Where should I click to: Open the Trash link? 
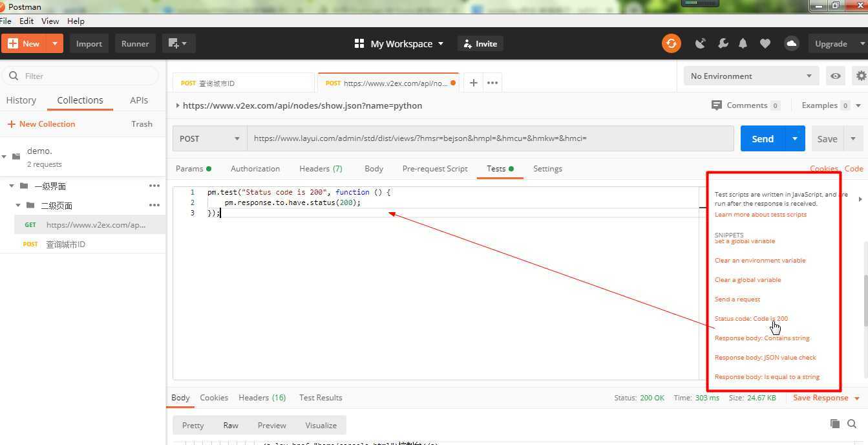pos(142,124)
